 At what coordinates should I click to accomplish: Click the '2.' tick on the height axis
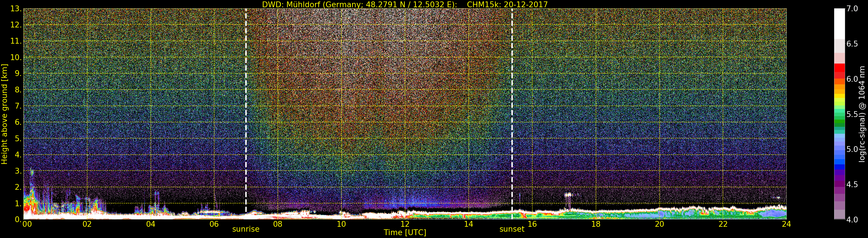coord(18,187)
